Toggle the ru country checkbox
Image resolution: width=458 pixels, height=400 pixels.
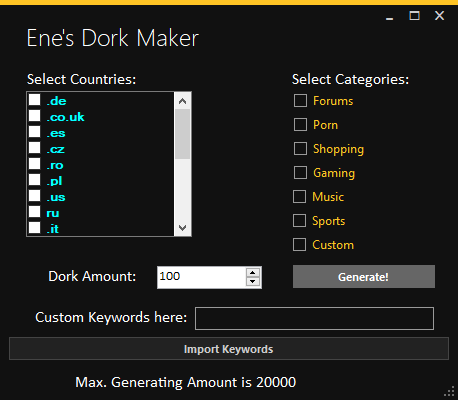pyautogui.click(x=35, y=212)
